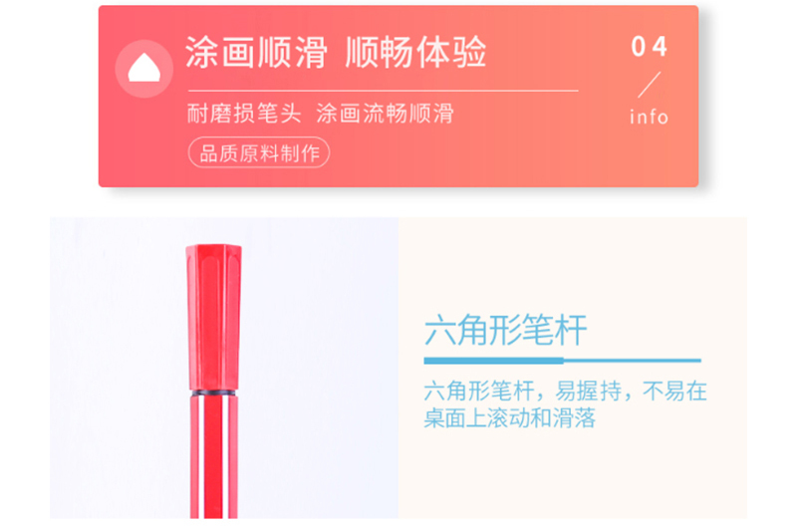Screen dimensions: 797x532
Task: Click the thick blue underline bar
Action: tap(493, 361)
